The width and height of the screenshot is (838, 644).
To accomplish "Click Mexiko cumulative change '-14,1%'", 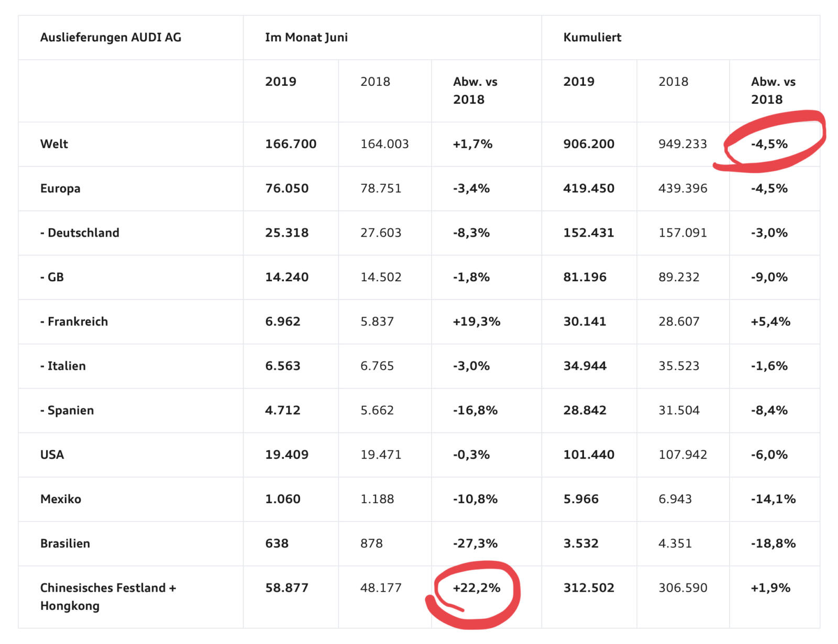I will click(x=773, y=499).
